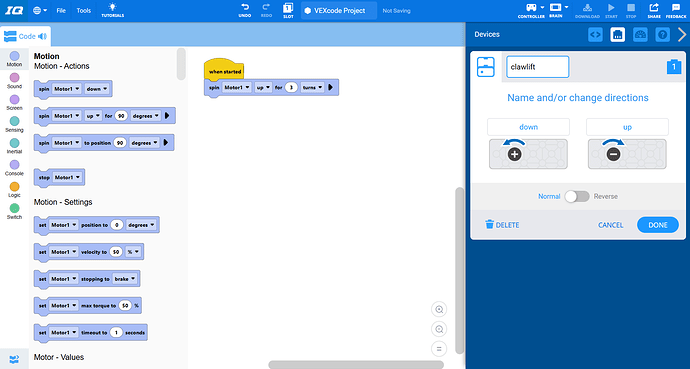Select the Screen block category
The height and width of the screenshot is (369, 690).
(14, 102)
